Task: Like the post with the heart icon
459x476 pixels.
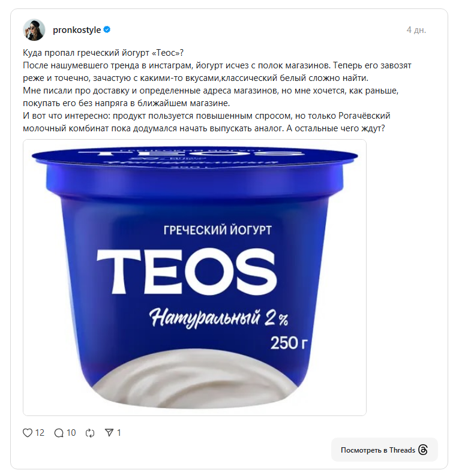Action: coord(28,433)
